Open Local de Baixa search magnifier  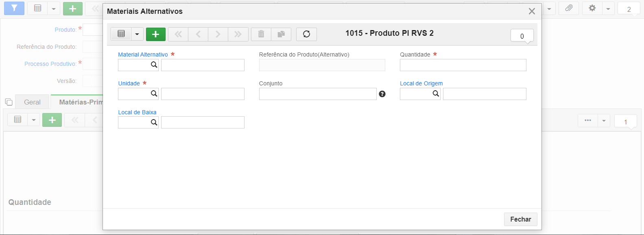coord(154,122)
